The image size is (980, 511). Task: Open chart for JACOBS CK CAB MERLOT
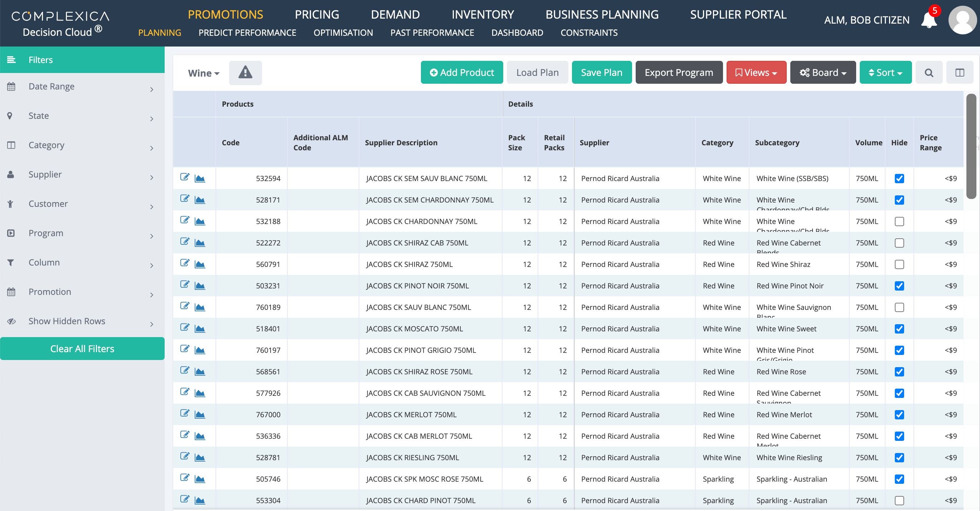(200, 436)
